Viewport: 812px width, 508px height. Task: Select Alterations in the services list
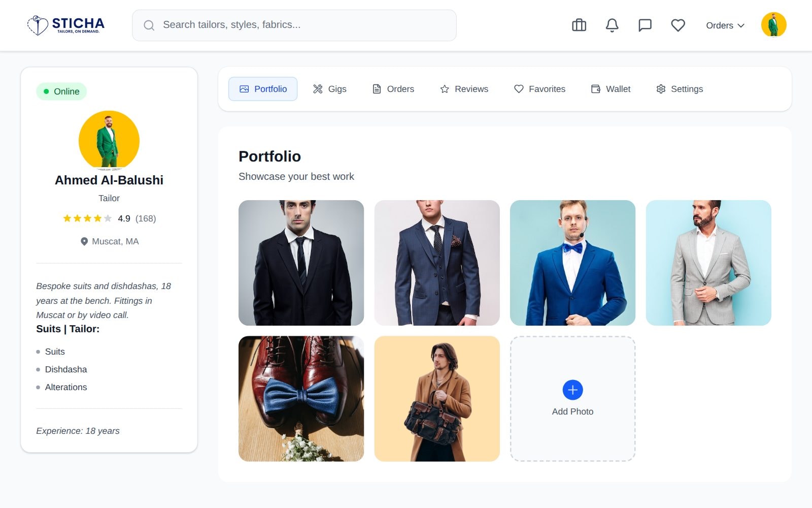pos(66,387)
